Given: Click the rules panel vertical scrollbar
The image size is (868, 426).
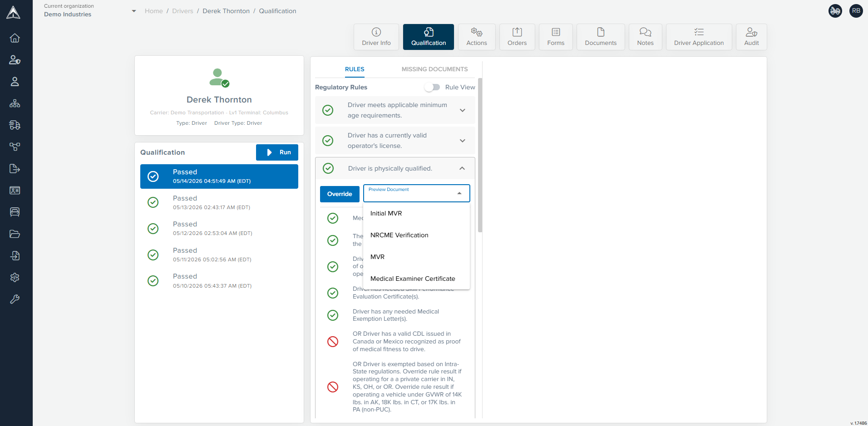Looking at the screenshot, I should 480,155.
